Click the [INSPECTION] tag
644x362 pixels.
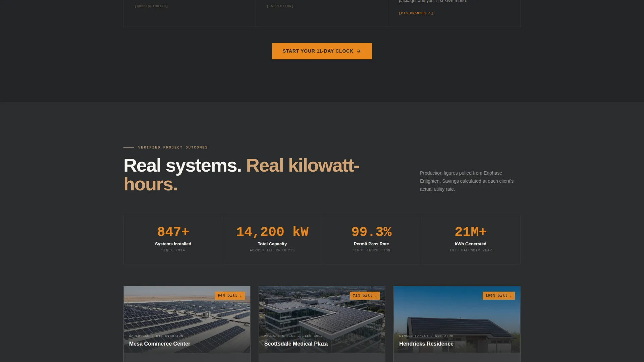(x=280, y=6)
